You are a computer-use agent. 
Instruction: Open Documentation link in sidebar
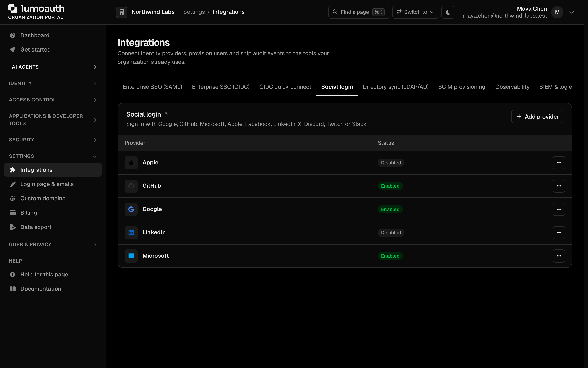pos(53,289)
